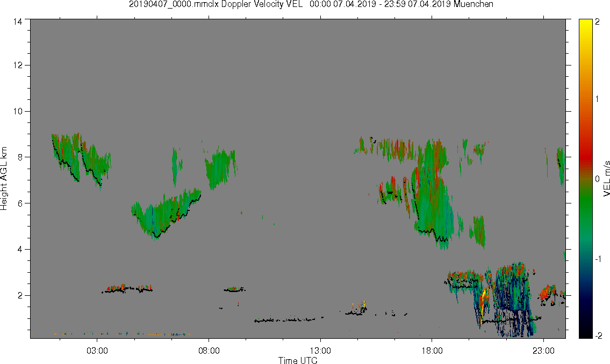Viewport: 610px width, 364px height.
Task: Click the plot title mentioning Doppler Velocity VEL
Action: [311, 4]
